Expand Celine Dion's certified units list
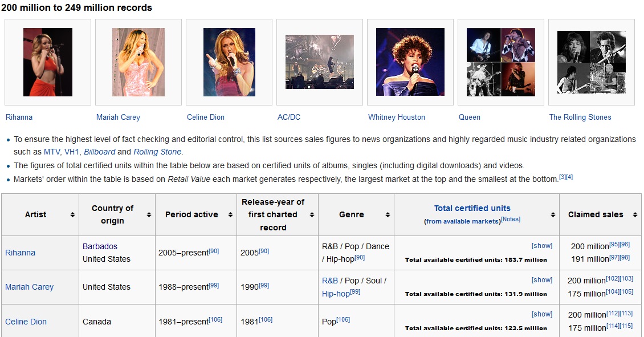Screen dimensions: 644x337 [541, 314]
